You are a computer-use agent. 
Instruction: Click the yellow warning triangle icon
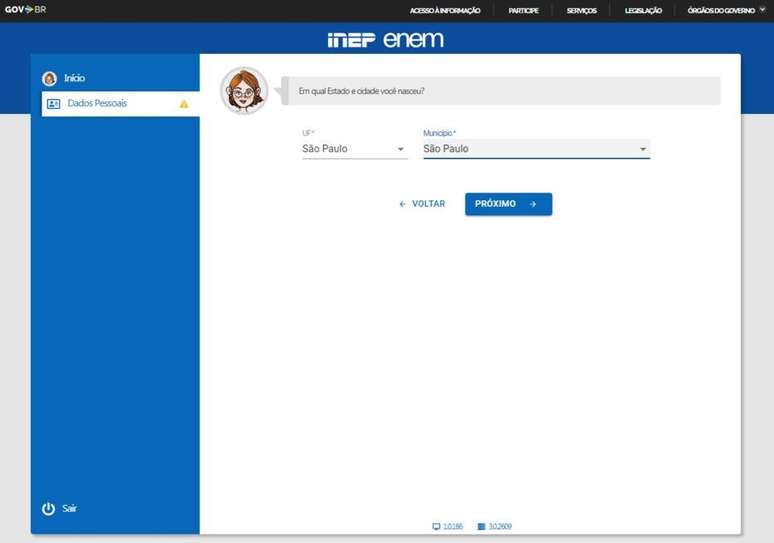tap(184, 104)
